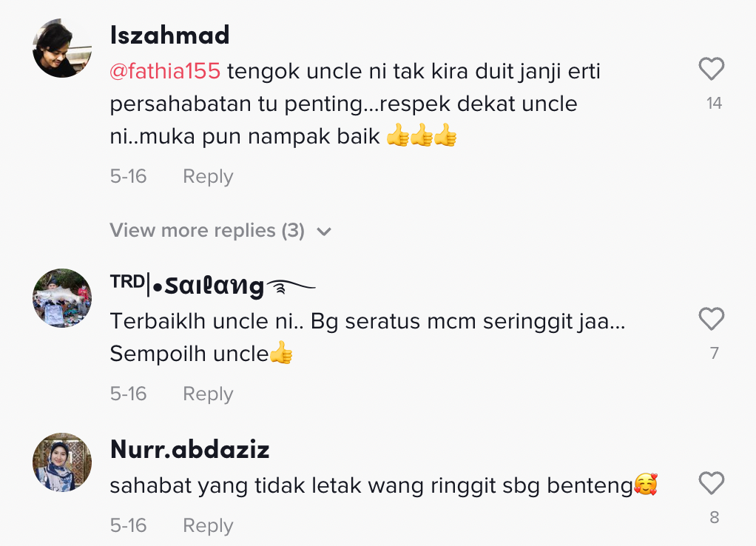Image resolution: width=756 pixels, height=546 pixels.
Task: Click View more replies (3) text
Action: [x=207, y=231]
